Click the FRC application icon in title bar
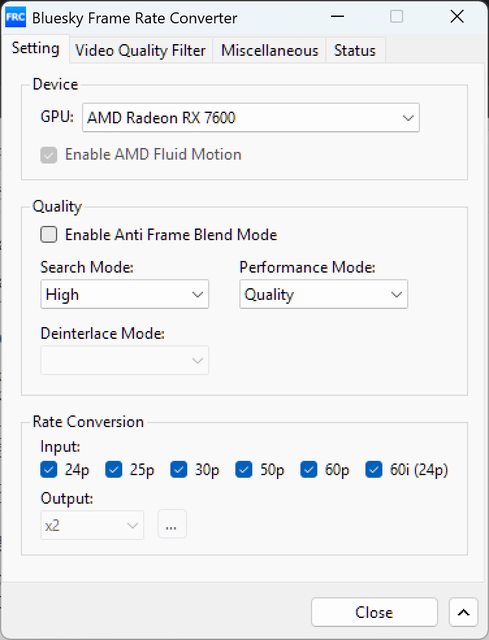This screenshot has height=640, width=489. (x=16, y=17)
